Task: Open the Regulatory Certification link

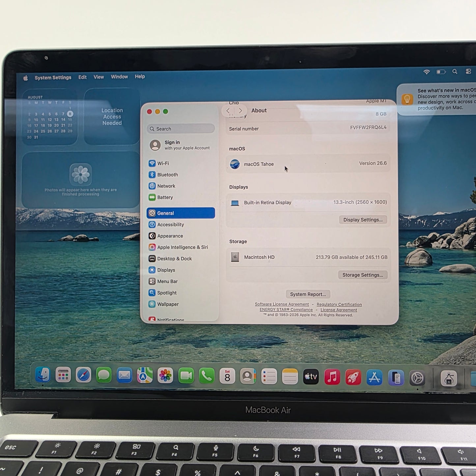Action: pos(339,304)
